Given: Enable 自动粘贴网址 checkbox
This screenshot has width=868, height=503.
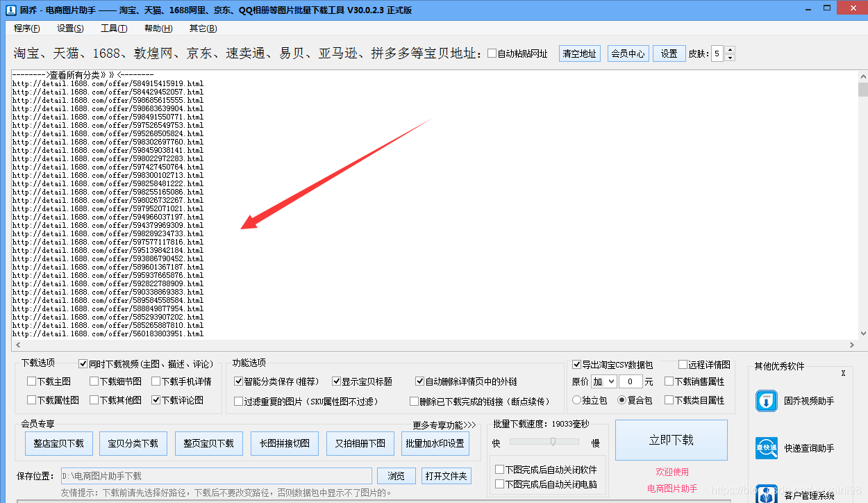Looking at the screenshot, I should 492,53.
